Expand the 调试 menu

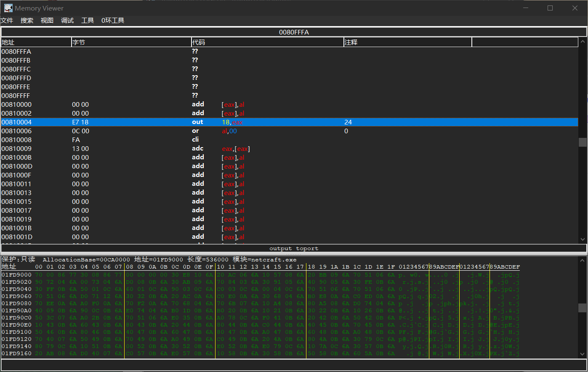pyautogui.click(x=67, y=21)
